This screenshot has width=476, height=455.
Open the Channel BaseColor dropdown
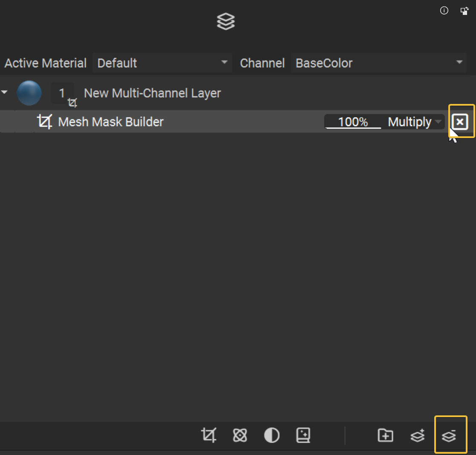coord(379,63)
